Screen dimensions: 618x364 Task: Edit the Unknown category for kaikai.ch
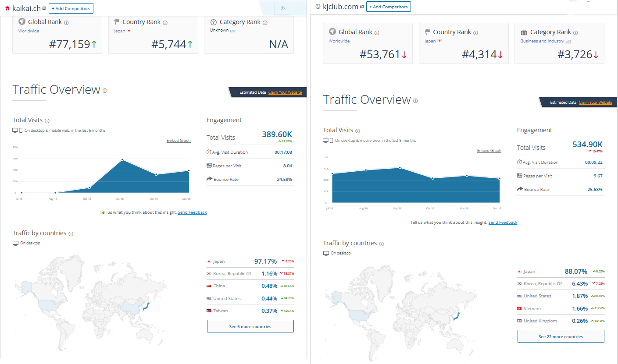pos(233,31)
